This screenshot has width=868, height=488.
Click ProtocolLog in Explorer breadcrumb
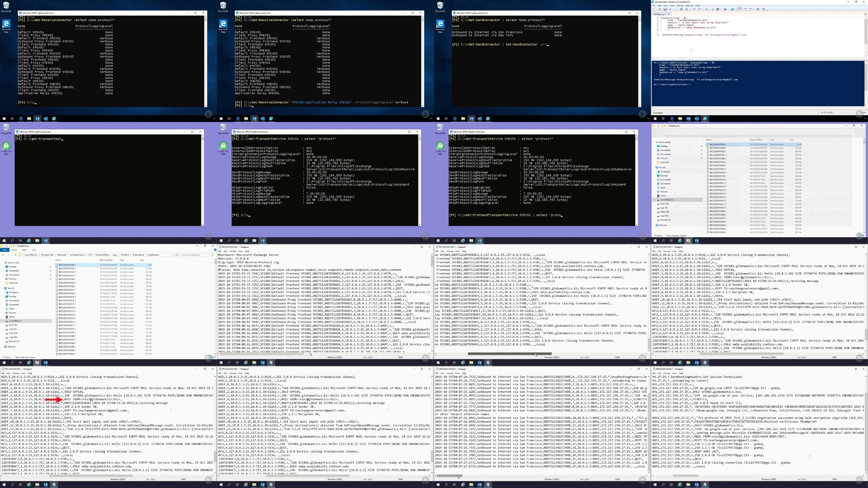138,255
